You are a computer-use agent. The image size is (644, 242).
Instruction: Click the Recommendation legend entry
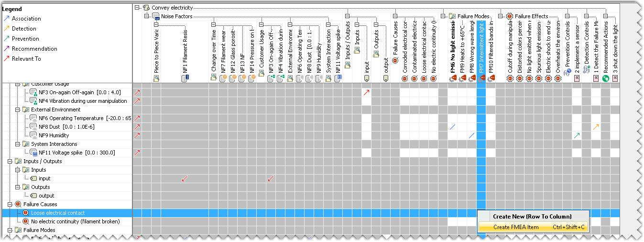click(30, 49)
